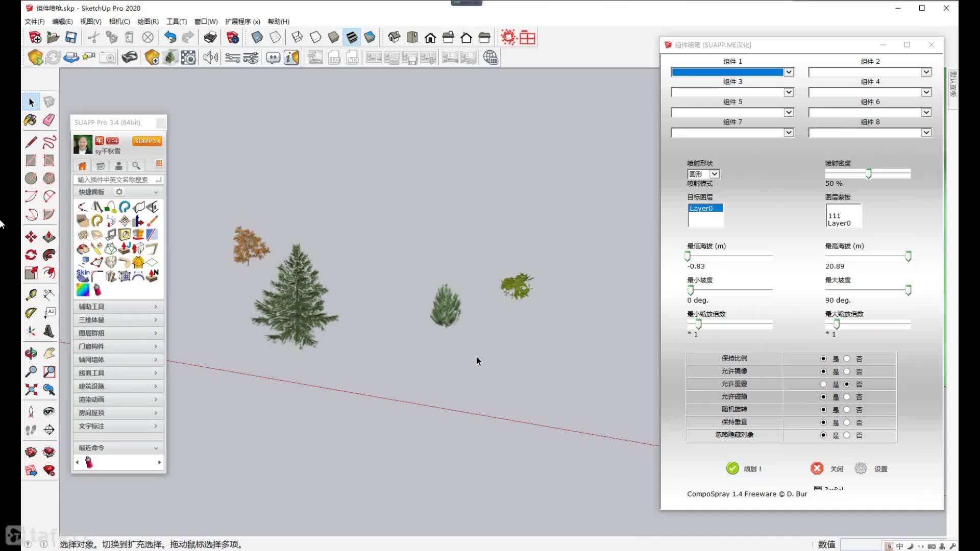Image resolution: width=980 pixels, height=551 pixels.
Task: Expand the 门窗构件 category
Action: click(x=118, y=346)
